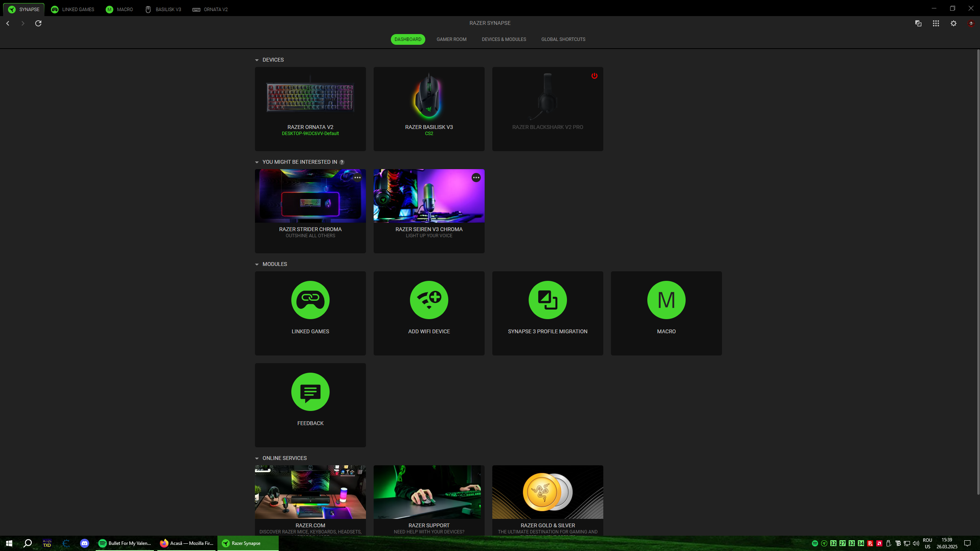The height and width of the screenshot is (551, 980).
Task: Click the Razer icon in system tray
Action: tap(824, 543)
